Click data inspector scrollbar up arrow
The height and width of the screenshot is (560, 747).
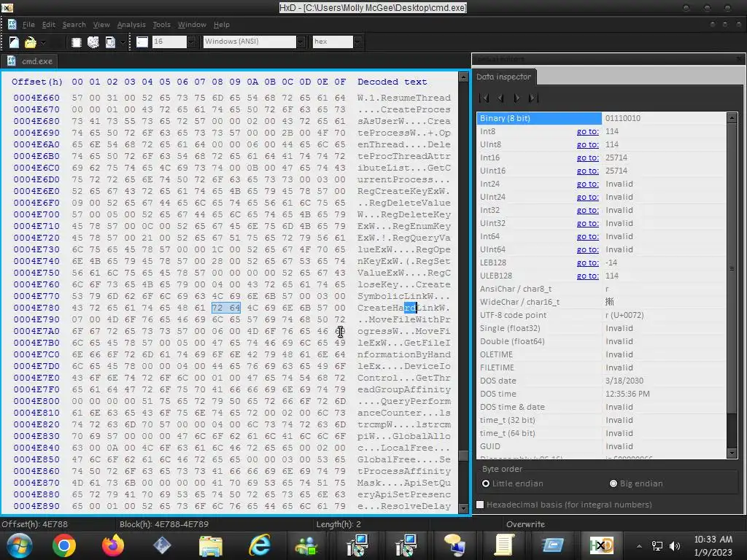732,117
